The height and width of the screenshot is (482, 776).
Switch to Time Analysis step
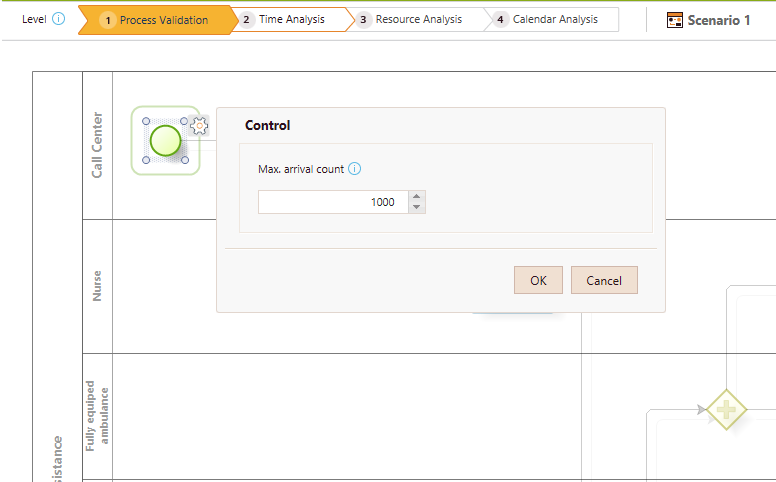tap(291, 19)
